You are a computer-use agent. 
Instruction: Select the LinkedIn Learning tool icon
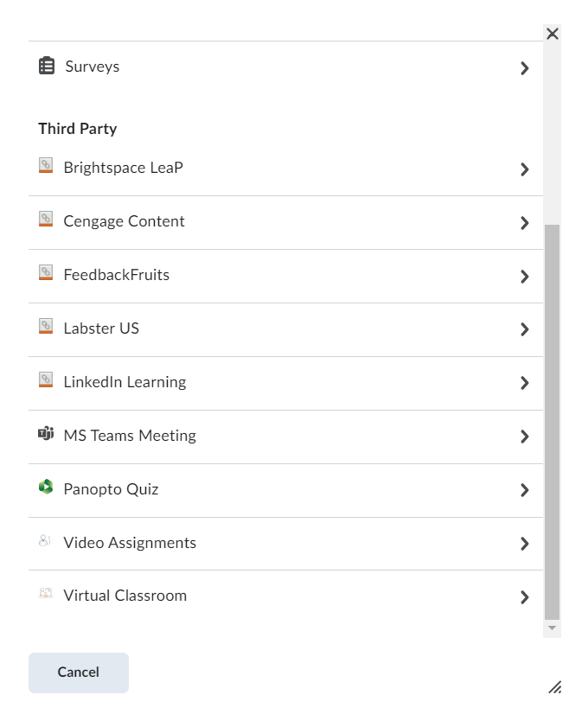[x=47, y=382]
